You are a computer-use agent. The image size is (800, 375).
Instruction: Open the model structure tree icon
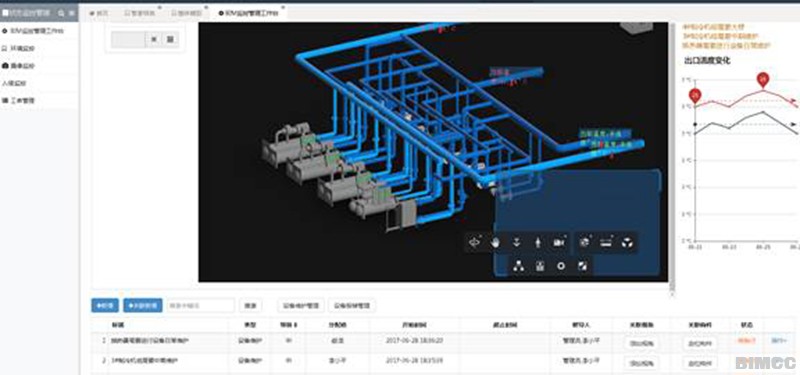click(x=518, y=266)
